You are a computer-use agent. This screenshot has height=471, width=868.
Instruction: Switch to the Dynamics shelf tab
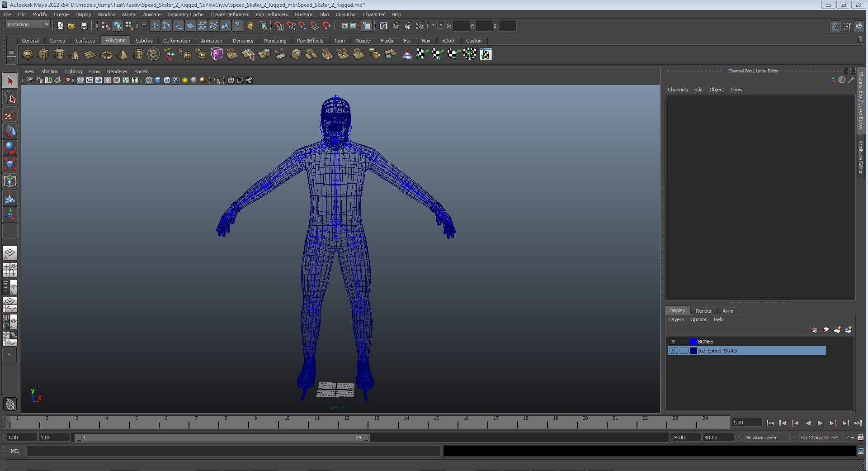coord(243,41)
